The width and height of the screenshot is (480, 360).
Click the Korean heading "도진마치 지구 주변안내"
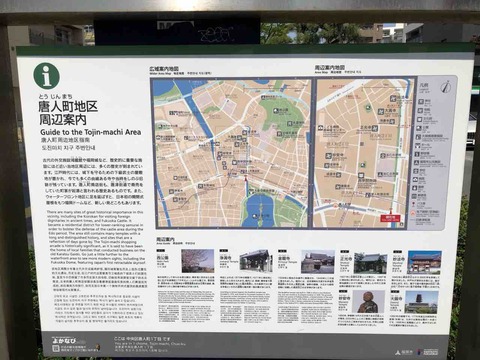tap(68, 147)
